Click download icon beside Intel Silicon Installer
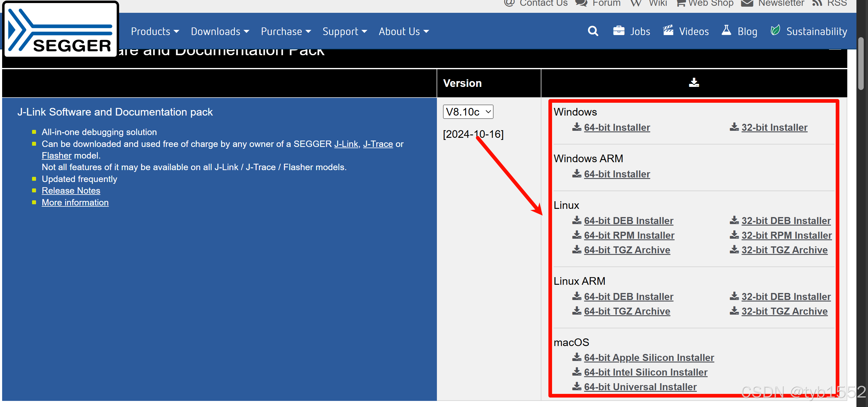The width and height of the screenshot is (868, 407). [576, 372]
